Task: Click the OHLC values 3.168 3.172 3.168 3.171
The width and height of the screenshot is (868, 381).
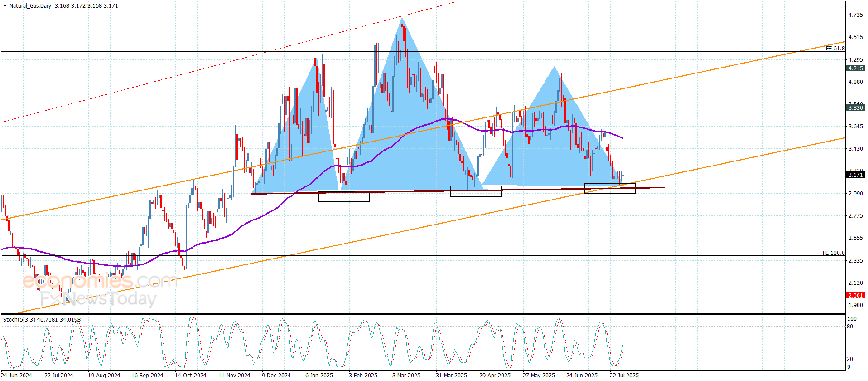Action: pos(87,6)
